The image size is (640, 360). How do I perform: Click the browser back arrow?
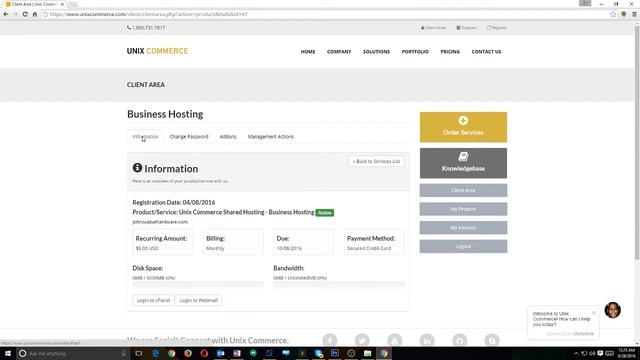[x=6, y=14]
